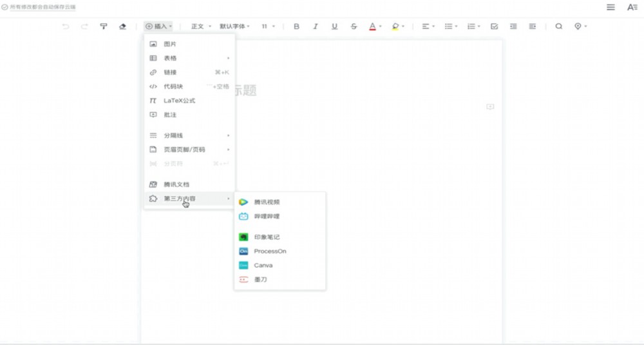This screenshot has width=644, height=345.
Task: Click the increase indent icon
Action: point(533,26)
